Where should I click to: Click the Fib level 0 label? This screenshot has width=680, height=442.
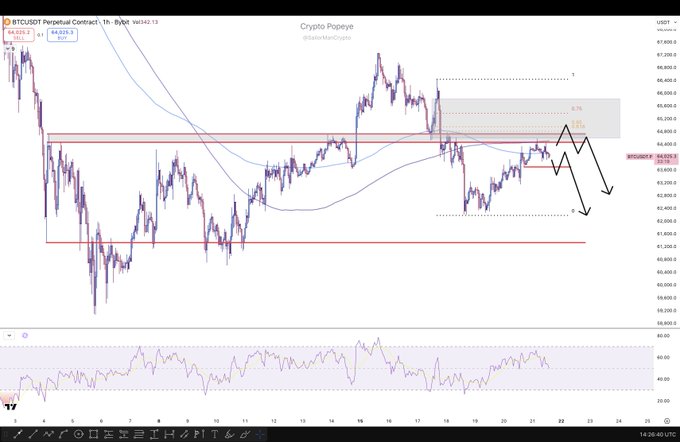click(x=573, y=211)
